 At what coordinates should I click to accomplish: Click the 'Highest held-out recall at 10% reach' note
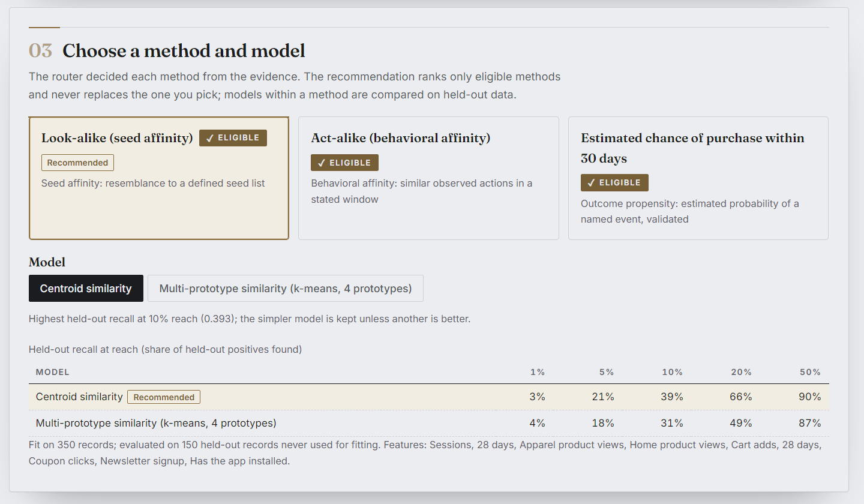point(250,319)
